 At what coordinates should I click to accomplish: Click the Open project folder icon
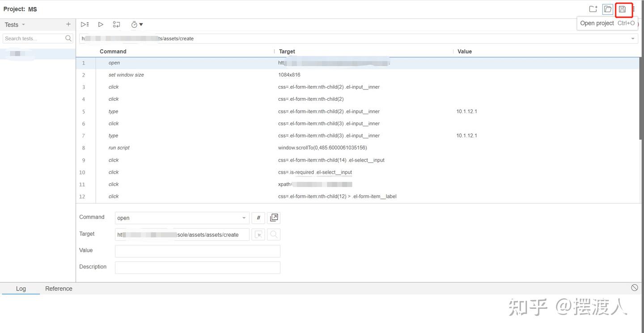(x=607, y=9)
